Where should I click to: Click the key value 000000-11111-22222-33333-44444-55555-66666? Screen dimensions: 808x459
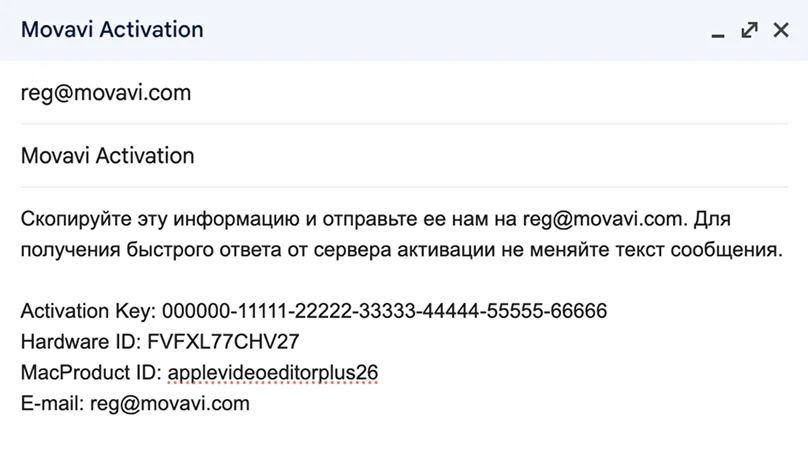(x=384, y=311)
